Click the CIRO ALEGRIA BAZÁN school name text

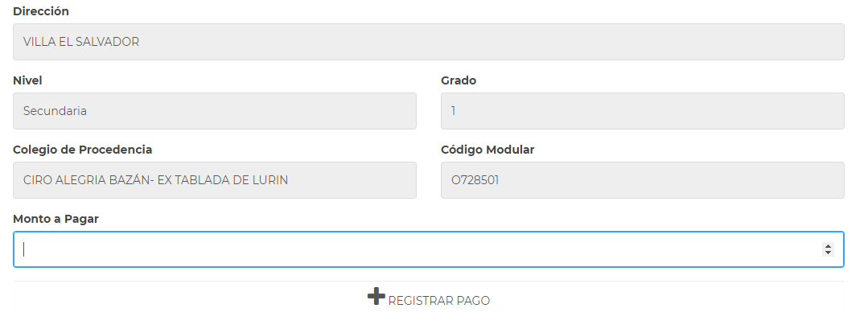tap(155, 180)
